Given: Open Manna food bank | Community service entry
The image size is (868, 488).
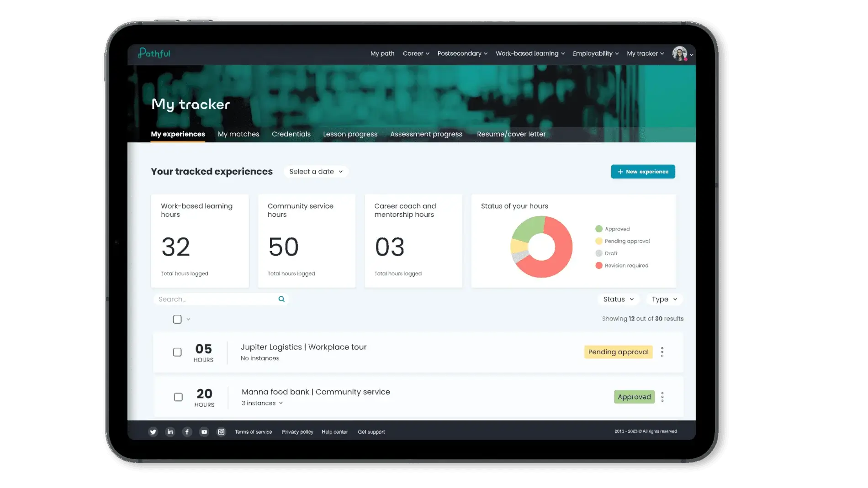Looking at the screenshot, I should 316,392.
